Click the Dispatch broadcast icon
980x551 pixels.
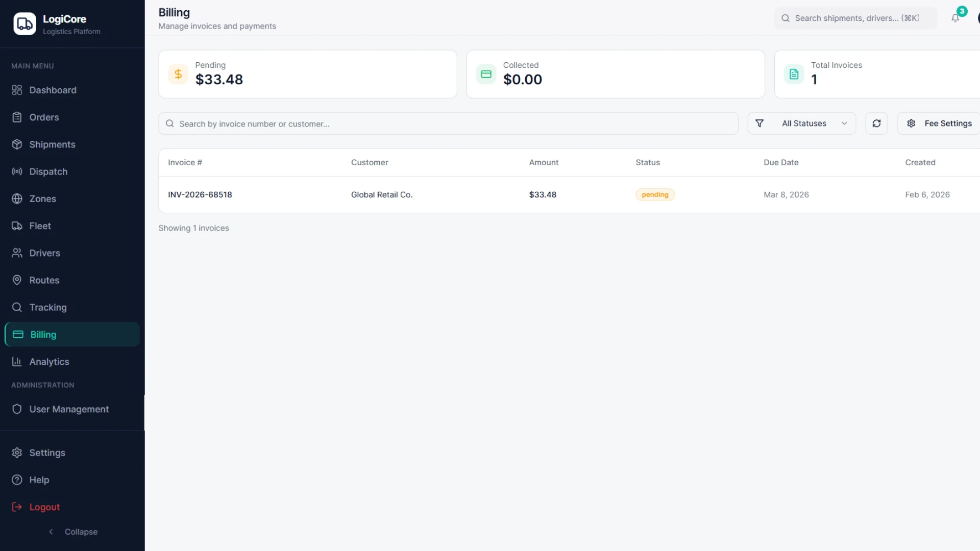click(17, 171)
